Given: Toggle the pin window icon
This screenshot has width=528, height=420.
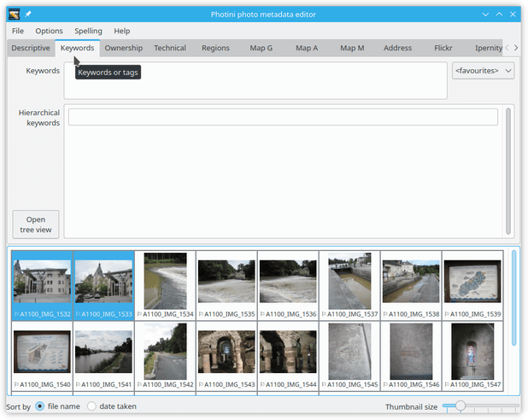Looking at the screenshot, I should click(28, 15).
